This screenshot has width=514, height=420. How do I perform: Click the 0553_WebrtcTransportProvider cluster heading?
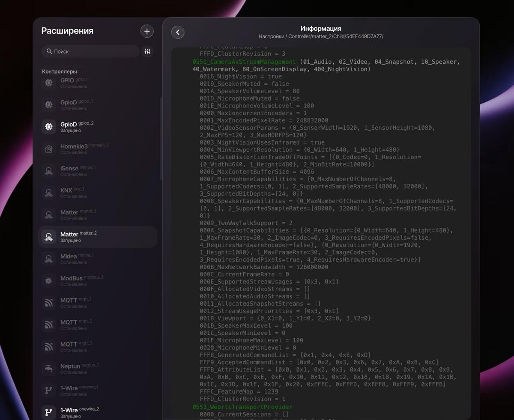(242, 407)
